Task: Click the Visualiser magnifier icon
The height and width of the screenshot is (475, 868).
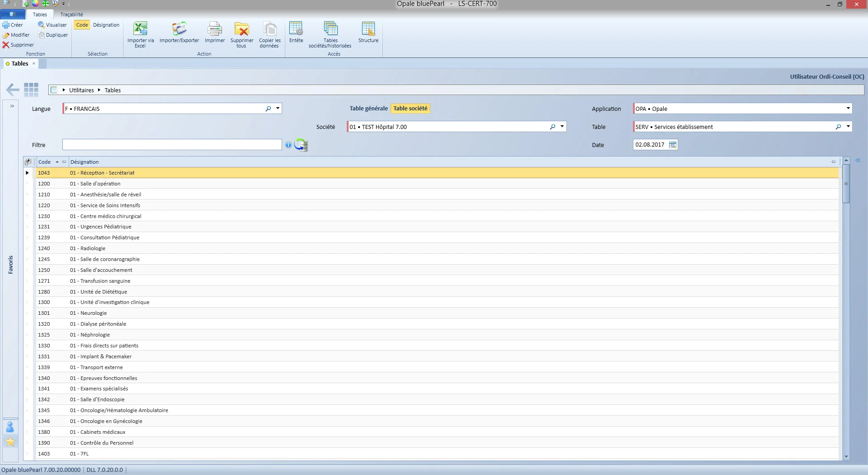Action: (41, 25)
